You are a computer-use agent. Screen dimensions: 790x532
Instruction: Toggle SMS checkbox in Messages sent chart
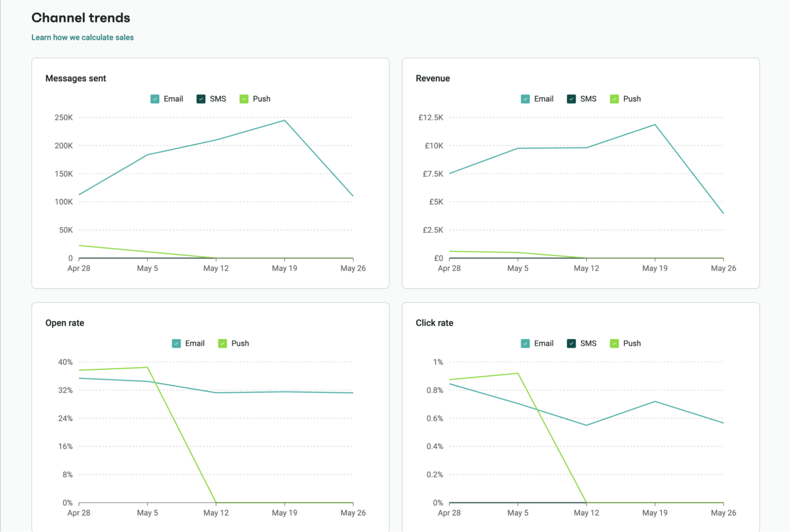pyautogui.click(x=201, y=99)
